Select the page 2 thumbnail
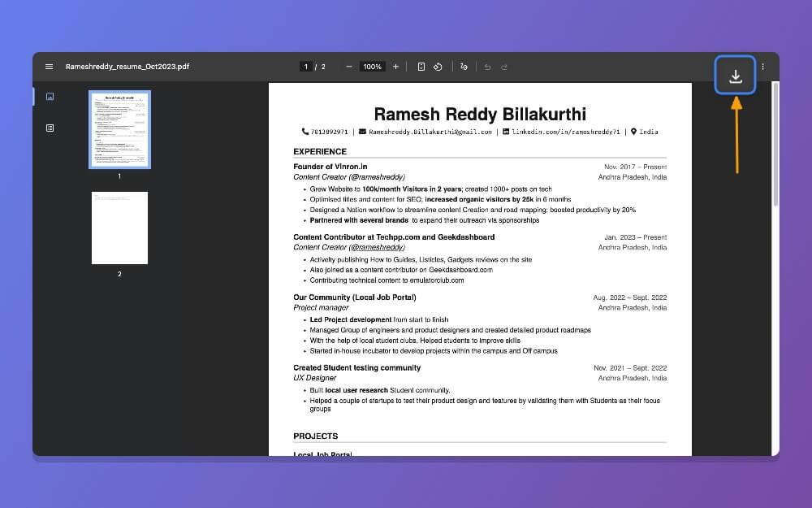 pos(119,228)
